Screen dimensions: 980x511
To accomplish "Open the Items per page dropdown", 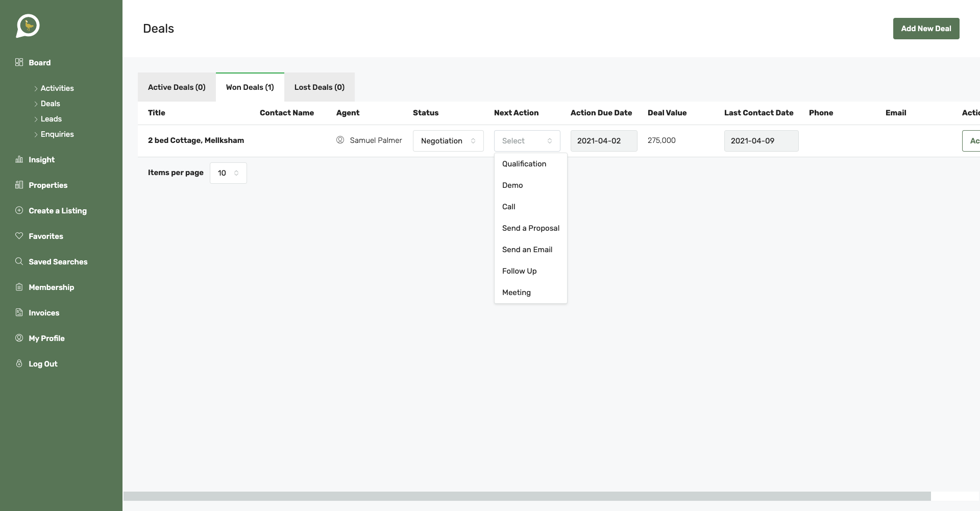I will tap(228, 173).
